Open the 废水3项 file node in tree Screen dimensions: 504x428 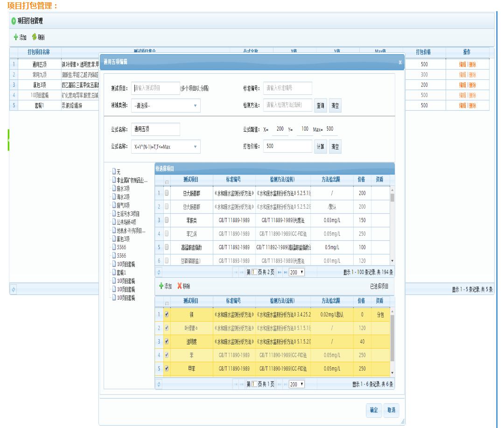pyautogui.click(x=114, y=189)
